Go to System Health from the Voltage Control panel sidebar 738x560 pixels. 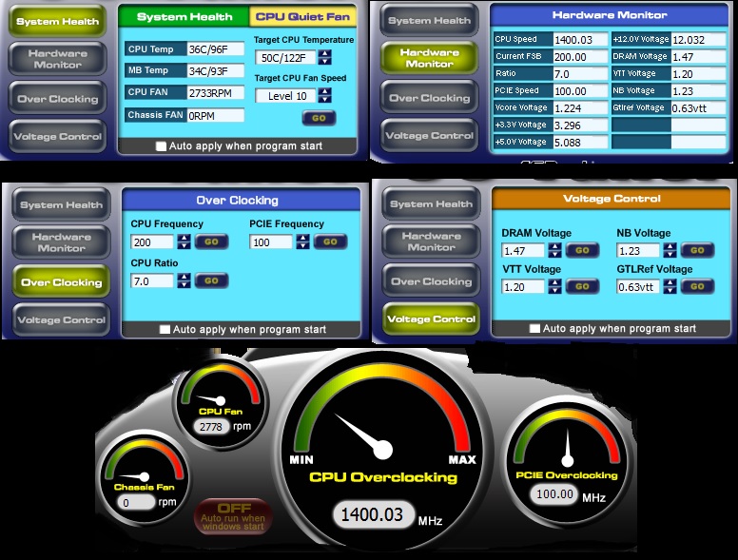click(431, 203)
